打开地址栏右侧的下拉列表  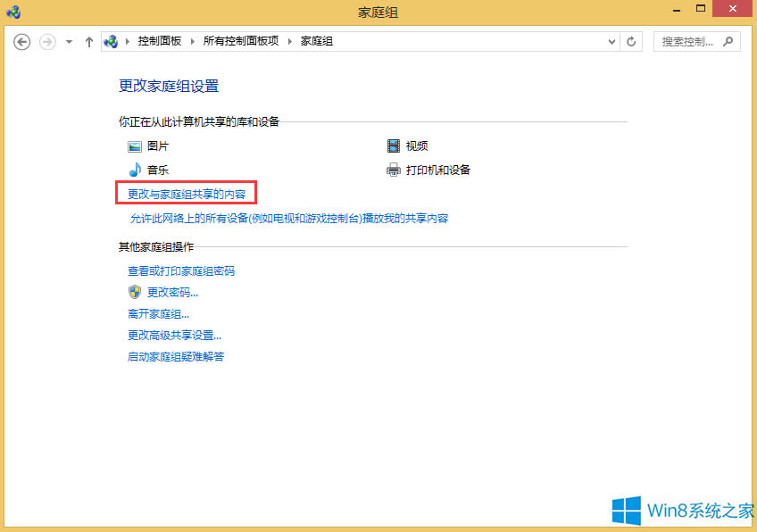(610, 41)
